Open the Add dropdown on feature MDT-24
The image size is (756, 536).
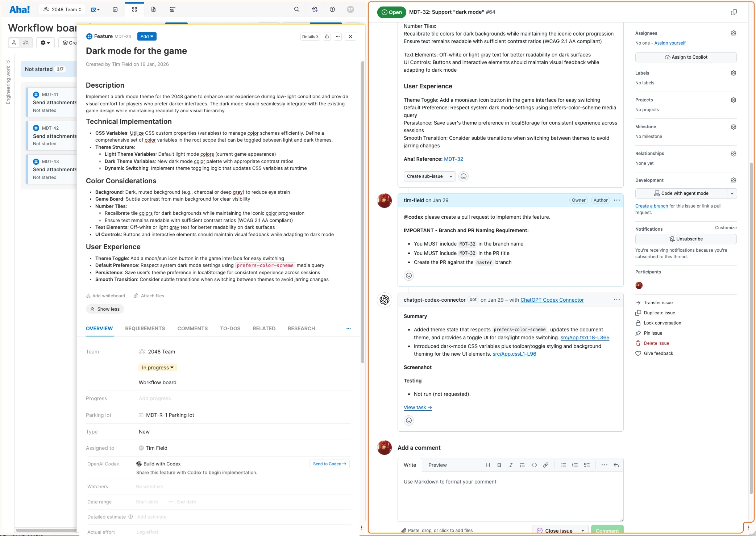click(x=146, y=36)
